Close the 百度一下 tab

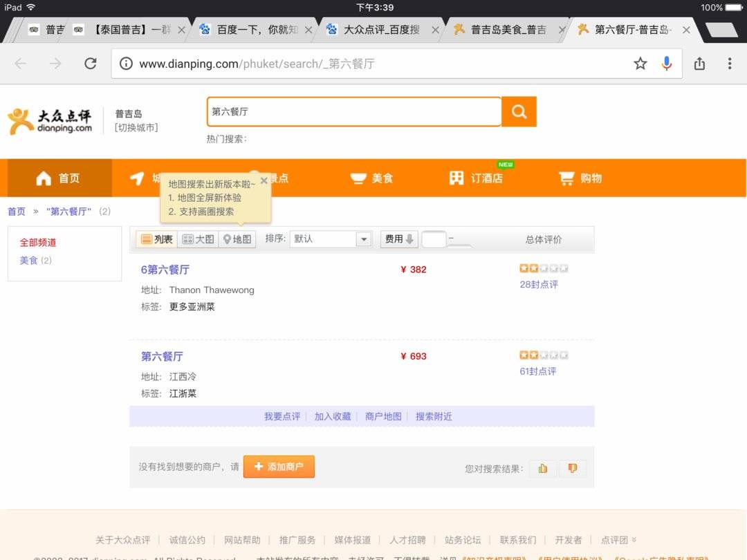coord(308,30)
